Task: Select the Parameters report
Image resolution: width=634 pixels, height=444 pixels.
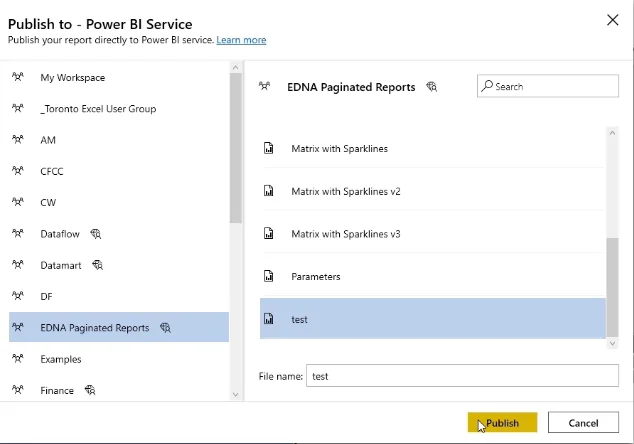Action: tap(433, 276)
